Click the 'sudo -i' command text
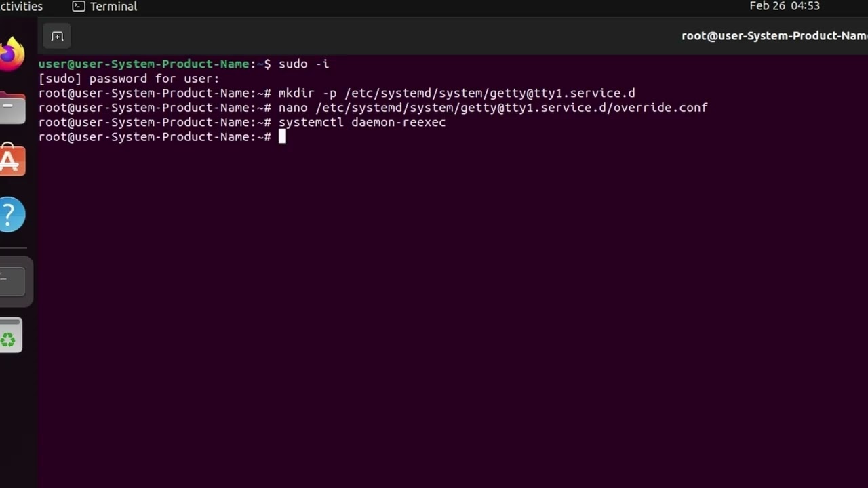Screen dimensions: 868x488 pos(304,64)
